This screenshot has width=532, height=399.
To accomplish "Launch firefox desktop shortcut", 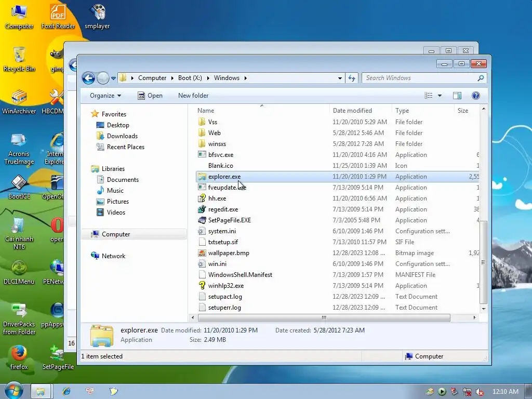I will [x=19, y=357].
